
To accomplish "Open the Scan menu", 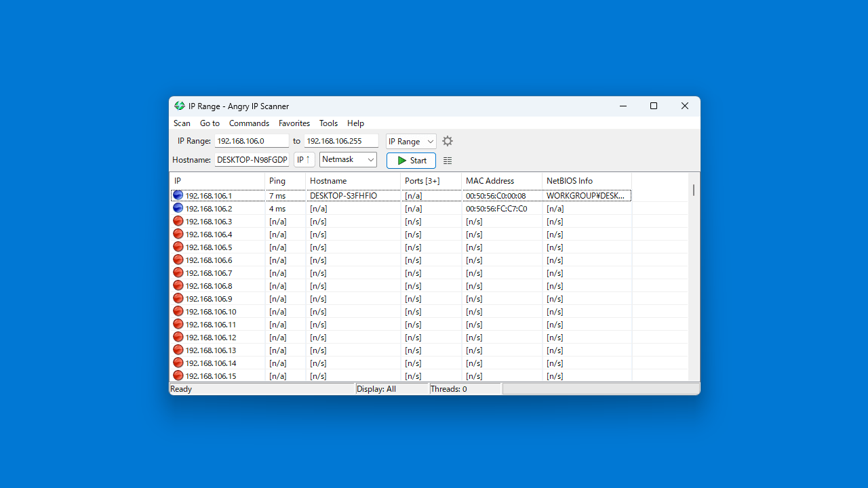I will click(x=182, y=123).
